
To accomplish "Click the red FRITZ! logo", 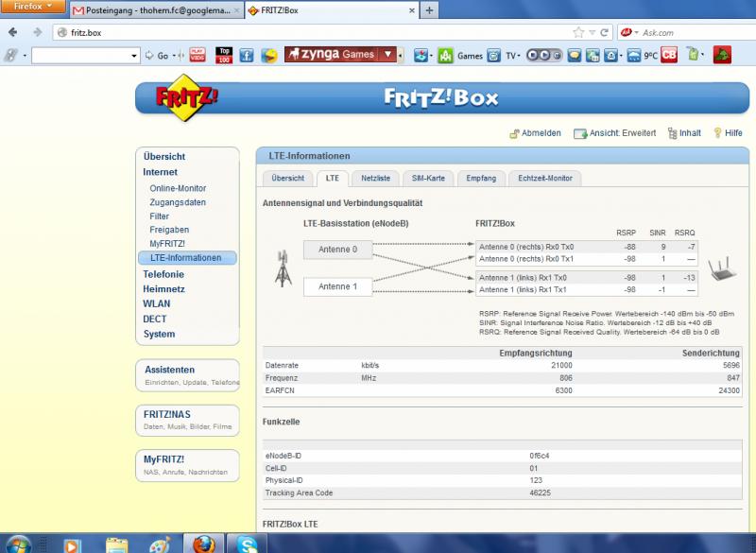I will point(186,97).
